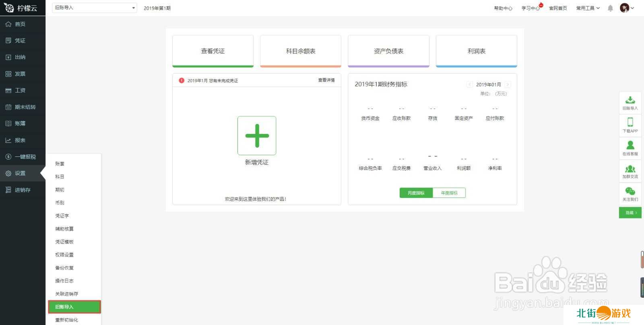Image resolution: width=644 pixels, height=325 pixels.
Task: Select 旧账导入 in the settings submenu
Action: 74,307
